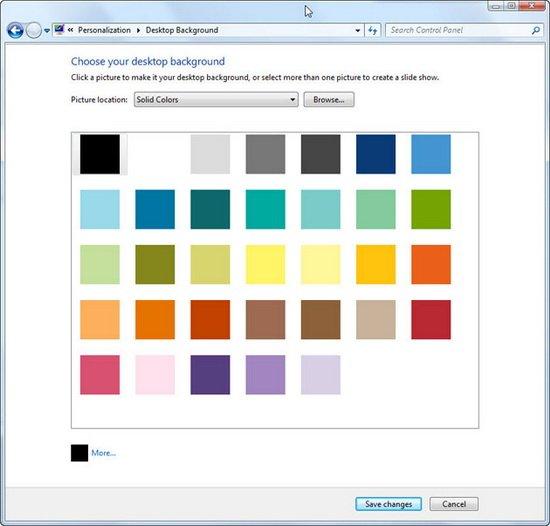The height and width of the screenshot is (526, 550).
Task: Click Personalization in the breadcrumb
Action: coord(104,30)
